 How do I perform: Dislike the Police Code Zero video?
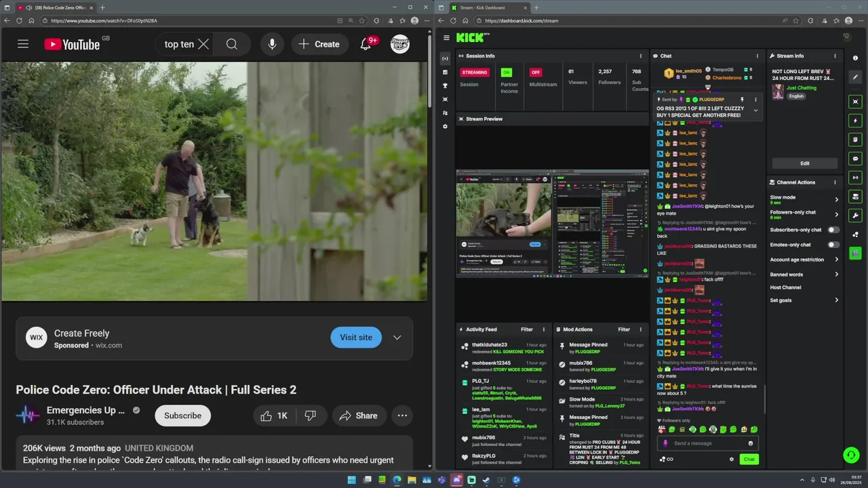pos(310,415)
